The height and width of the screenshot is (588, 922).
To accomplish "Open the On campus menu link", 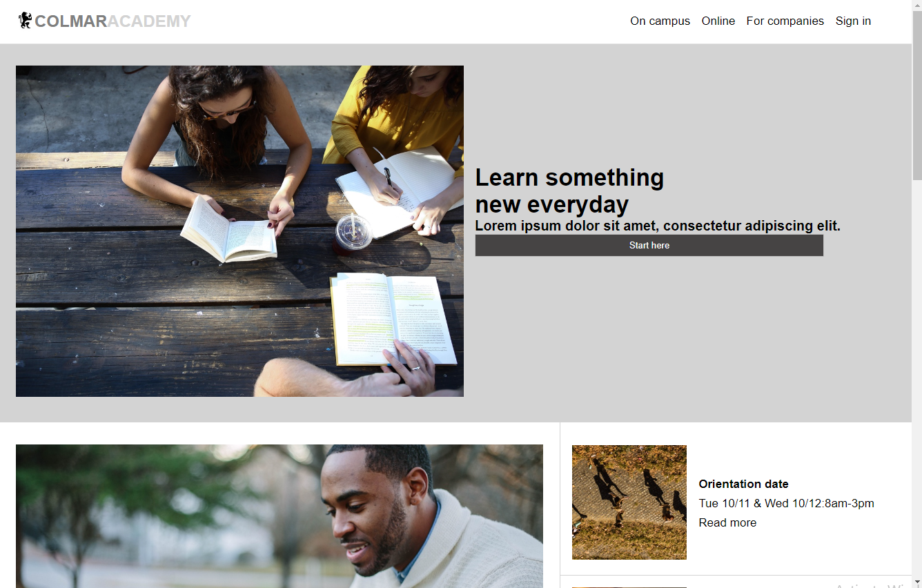I will click(x=660, y=21).
